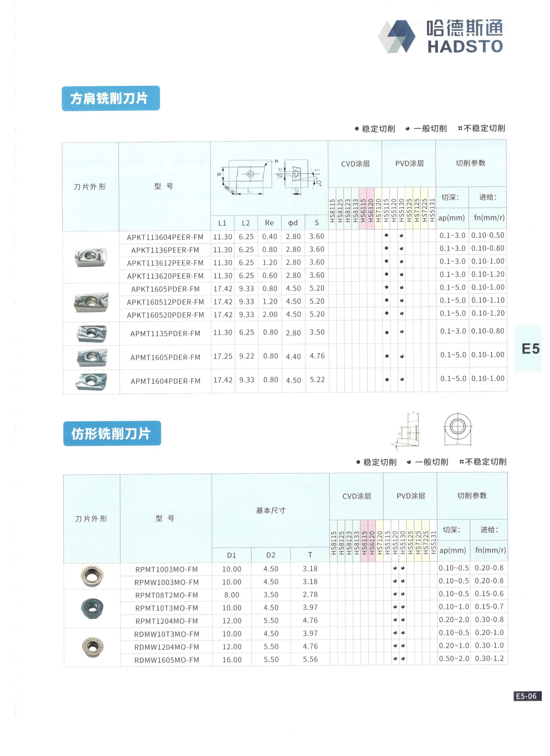This screenshot has width=550, height=756.
Task: Click the square shoulder insert dimension diagram
Action: pos(269,177)
